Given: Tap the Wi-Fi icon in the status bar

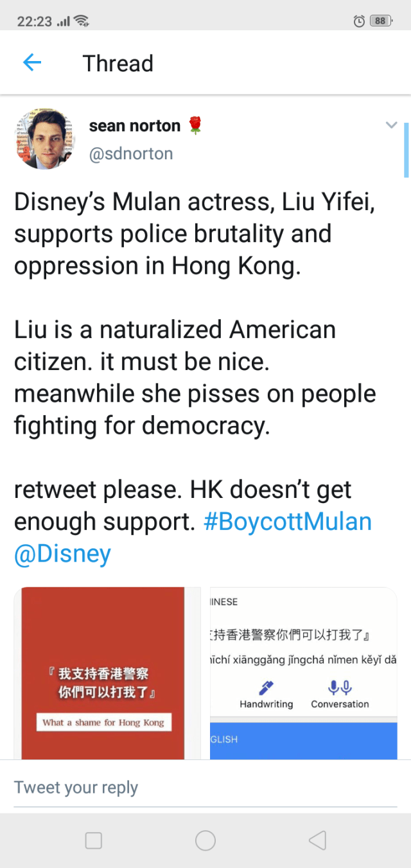Looking at the screenshot, I should [82, 21].
